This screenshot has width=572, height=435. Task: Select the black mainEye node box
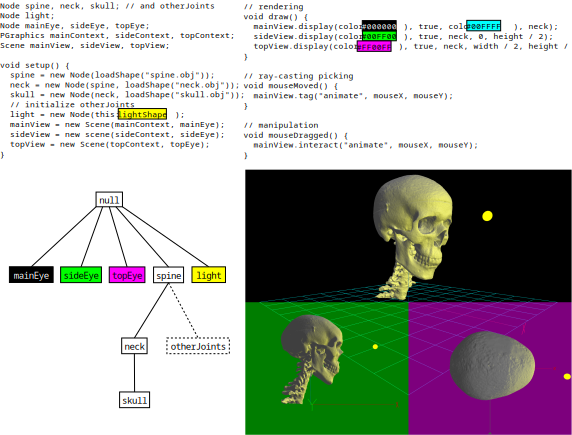tap(31, 275)
